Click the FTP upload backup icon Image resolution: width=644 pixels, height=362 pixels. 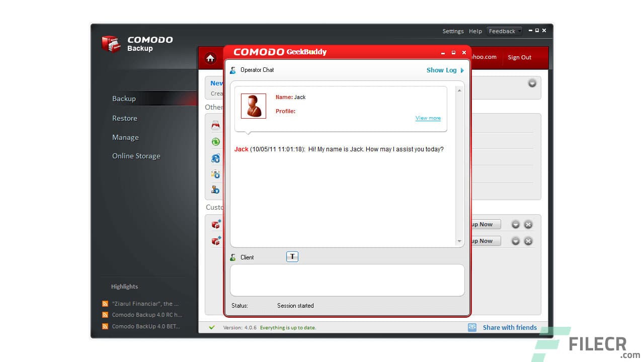pyautogui.click(x=215, y=190)
